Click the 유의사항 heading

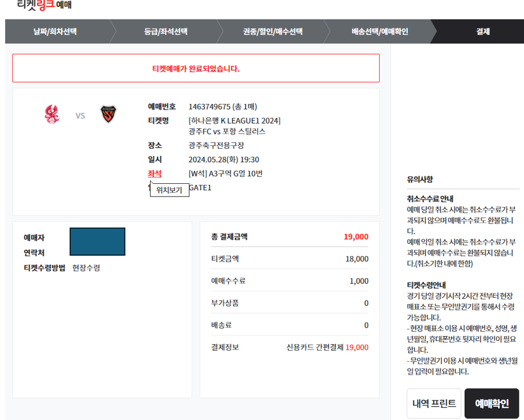pyautogui.click(x=420, y=179)
